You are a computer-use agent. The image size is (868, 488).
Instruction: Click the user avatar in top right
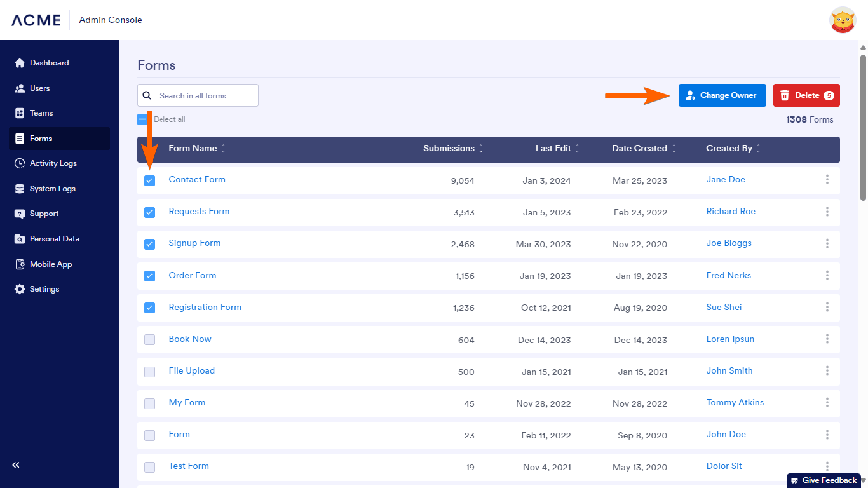pyautogui.click(x=843, y=20)
